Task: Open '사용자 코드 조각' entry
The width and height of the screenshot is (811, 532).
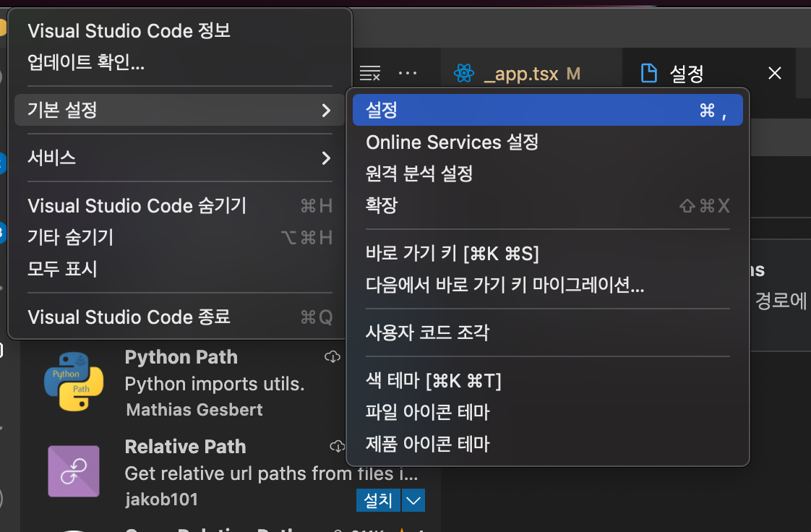Action: click(548, 332)
